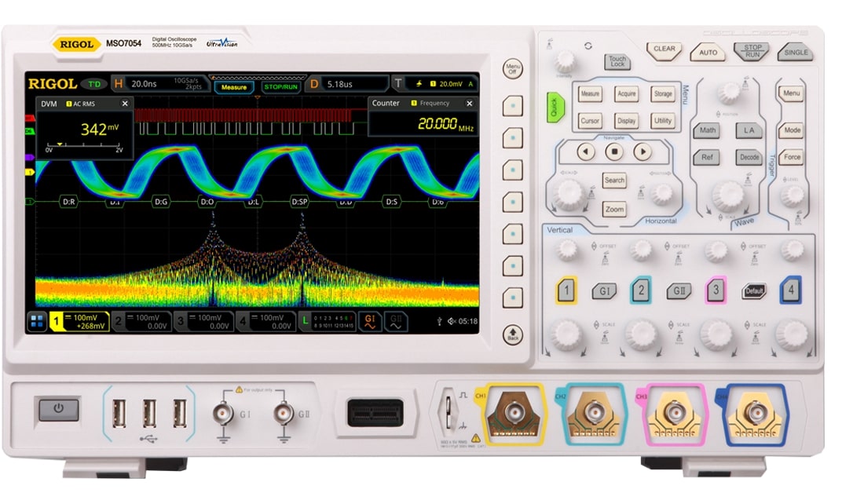Click the LA logic analyzer key
This screenshot has width=864, height=504.
(749, 130)
